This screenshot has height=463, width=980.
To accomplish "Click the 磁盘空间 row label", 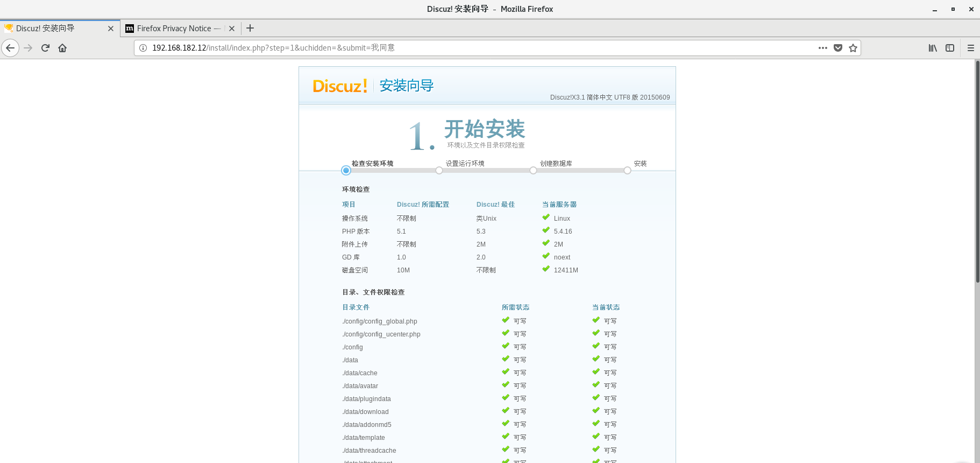I will [355, 270].
